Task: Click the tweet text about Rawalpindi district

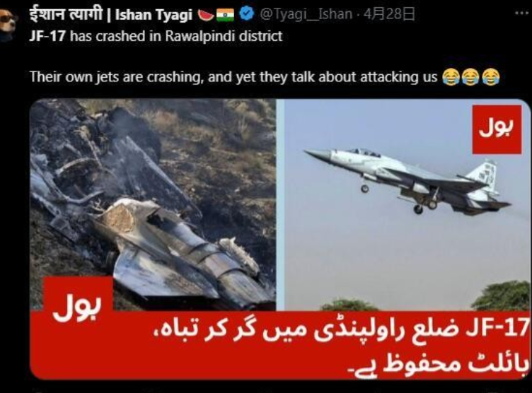Action: tap(156, 36)
